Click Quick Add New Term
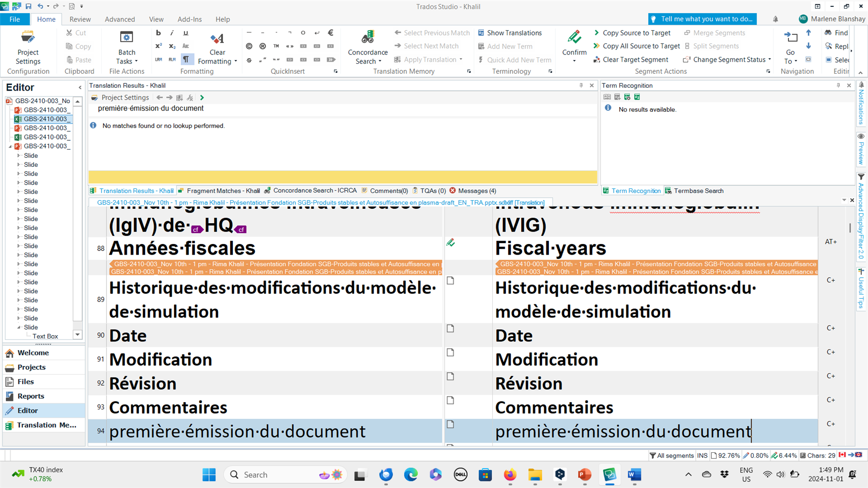The width and height of the screenshot is (868, 488). [x=514, y=60]
